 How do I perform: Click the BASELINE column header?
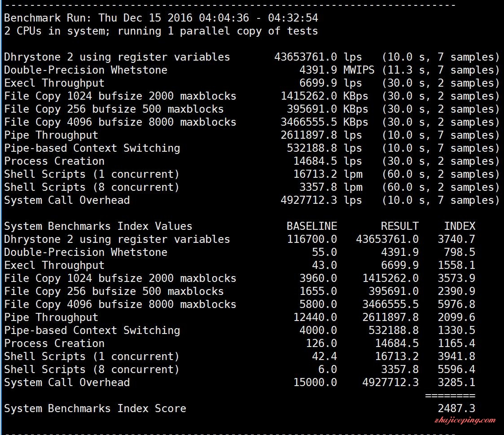(311, 226)
